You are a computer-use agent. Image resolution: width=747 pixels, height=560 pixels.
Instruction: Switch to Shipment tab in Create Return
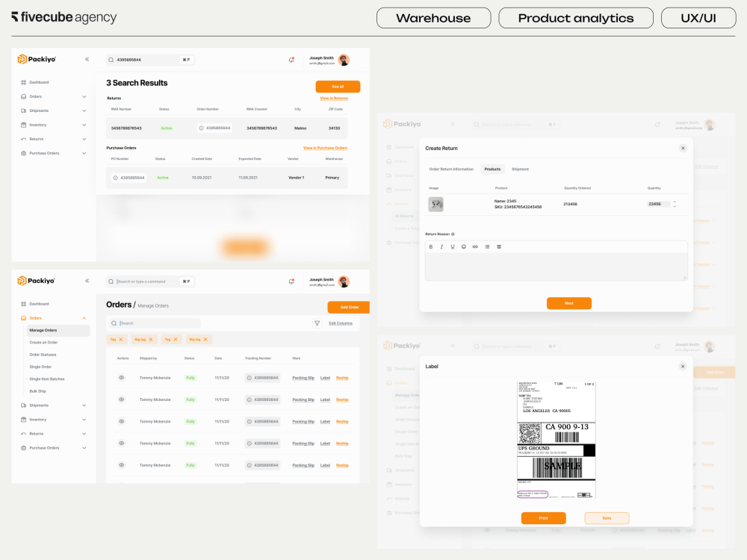tap(520, 169)
